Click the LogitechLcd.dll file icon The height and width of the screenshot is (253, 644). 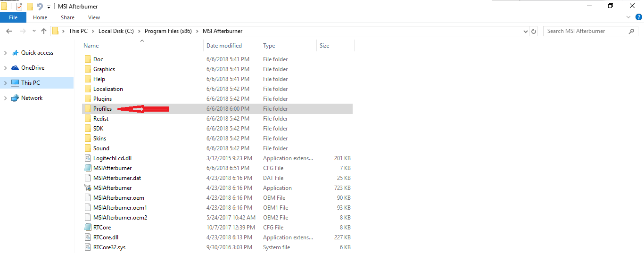coord(88,158)
